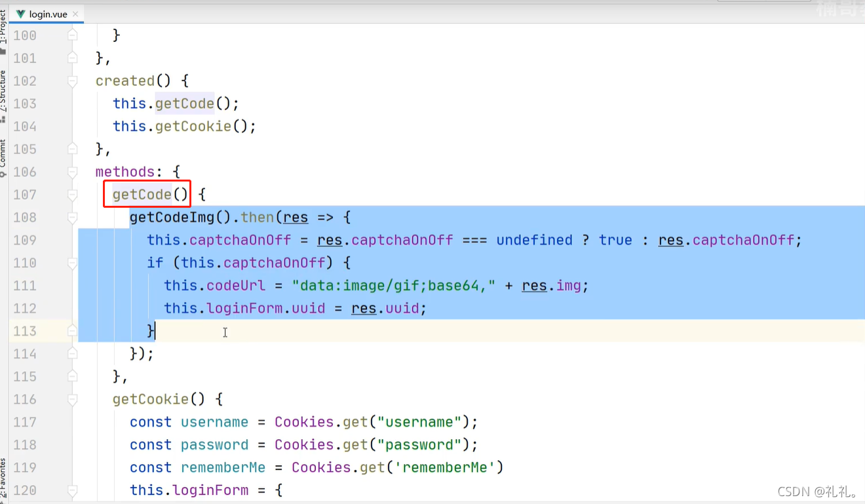The width and height of the screenshot is (865, 504).
Task: Click the getCookie method definition name
Action: (151, 399)
